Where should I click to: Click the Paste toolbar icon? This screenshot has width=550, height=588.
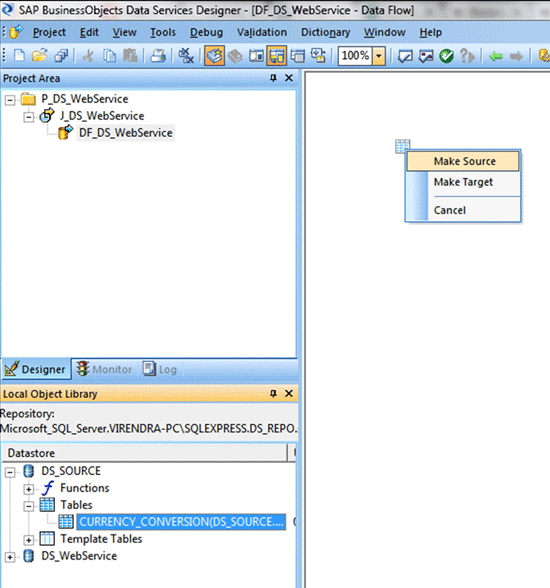(x=130, y=56)
